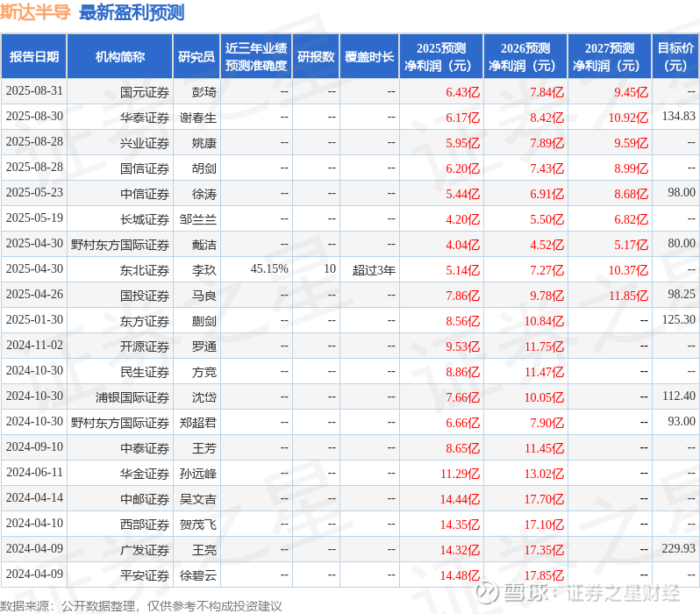The width and height of the screenshot is (700, 614).
Task: Click the 45.15% accuracy value
Action: tap(269, 268)
